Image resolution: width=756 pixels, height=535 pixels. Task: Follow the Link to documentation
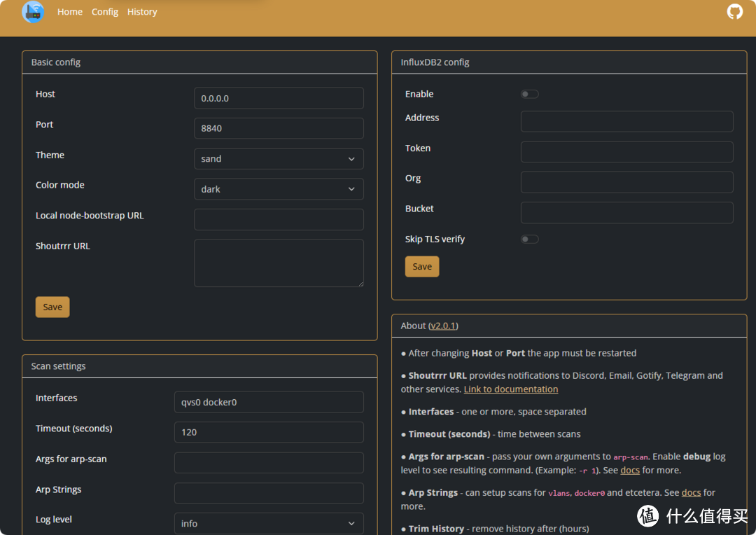tap(511, 389)
